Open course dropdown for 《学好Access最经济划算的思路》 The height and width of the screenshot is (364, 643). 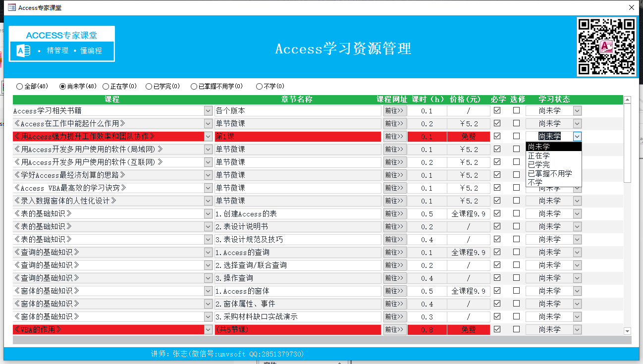point(208,175)
